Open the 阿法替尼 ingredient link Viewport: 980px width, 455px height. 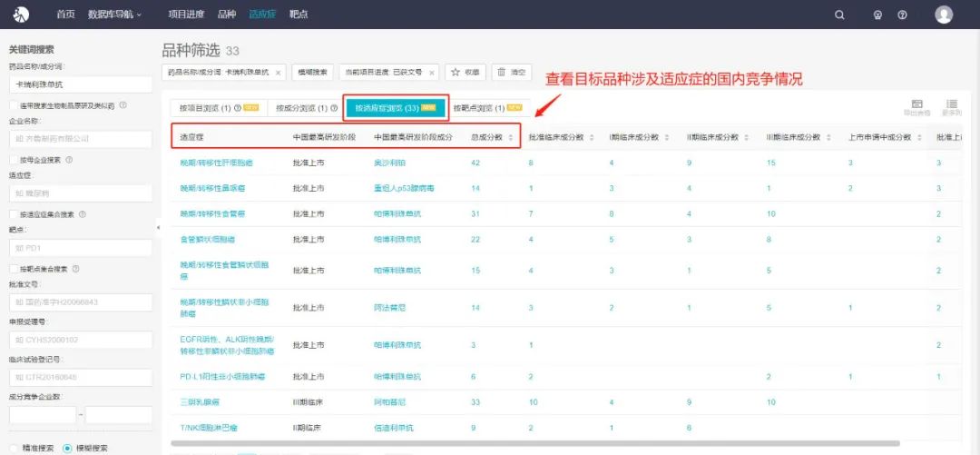[390, 308]
